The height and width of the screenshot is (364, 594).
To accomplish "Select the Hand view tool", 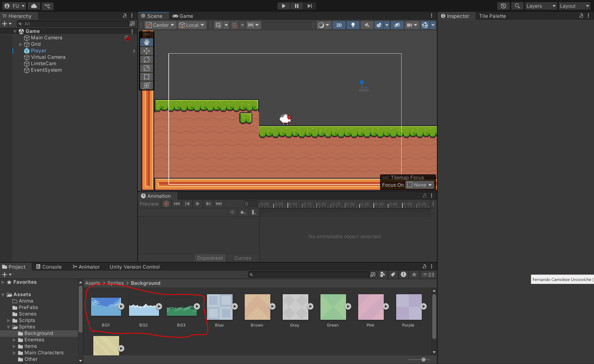I will tap(147, 42).
